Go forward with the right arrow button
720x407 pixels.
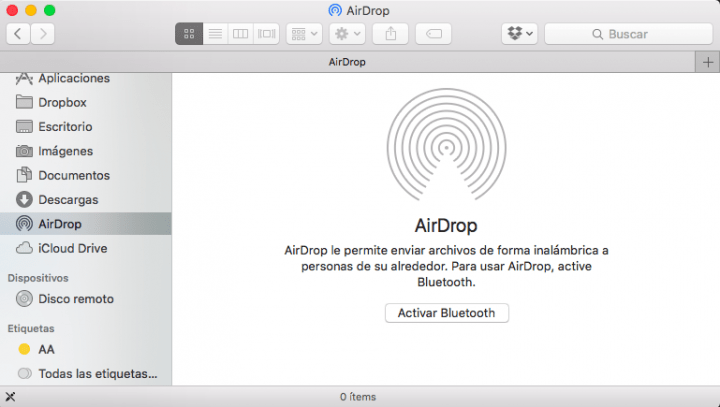coord(43,34)
